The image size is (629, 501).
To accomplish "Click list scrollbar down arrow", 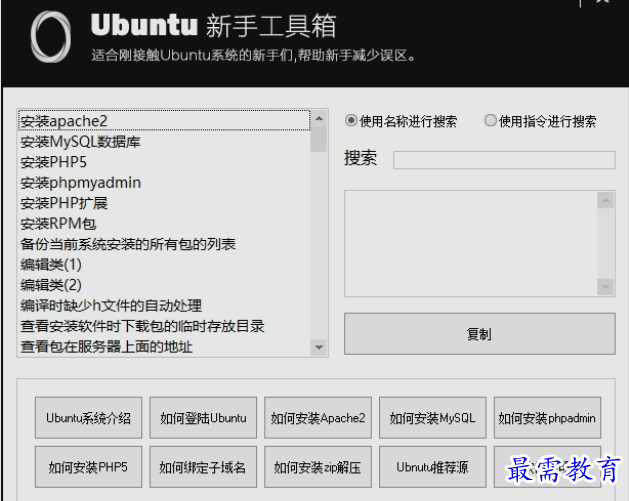I will tap(319, 347).
